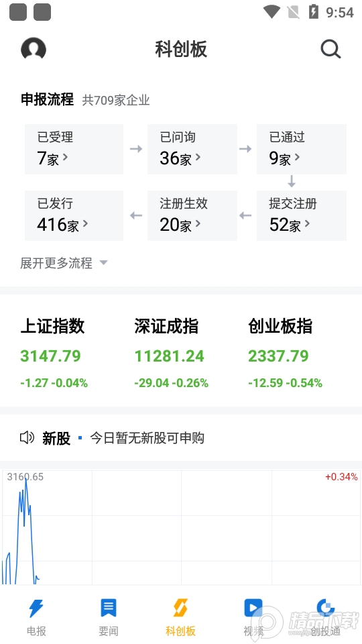Viewport: 362px width, 644px height.
Task: Tap the 今日暂无新股可申购 notice
Action: tap(147, 438)
